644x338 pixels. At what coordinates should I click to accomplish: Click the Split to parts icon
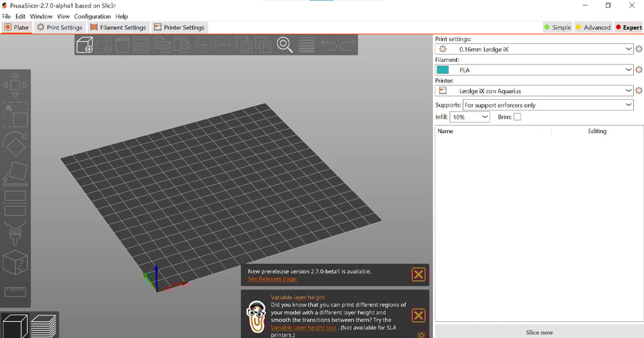point(263,45)
